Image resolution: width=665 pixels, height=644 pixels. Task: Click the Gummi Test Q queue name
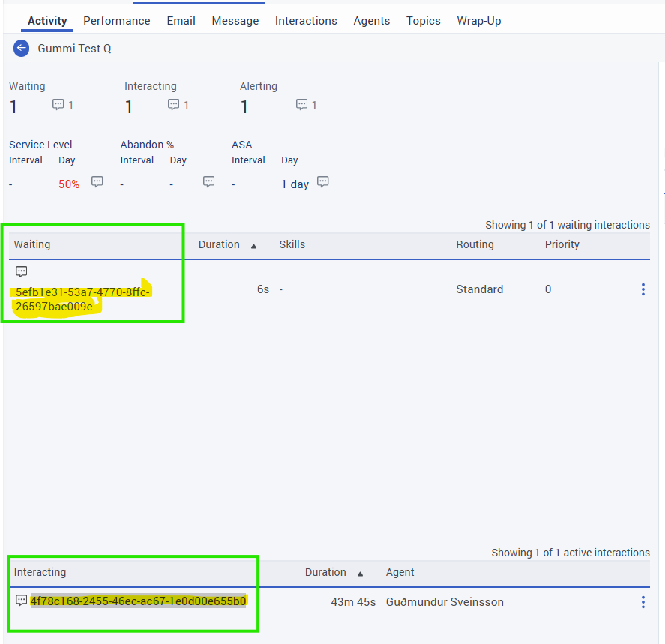click(74, 49)
